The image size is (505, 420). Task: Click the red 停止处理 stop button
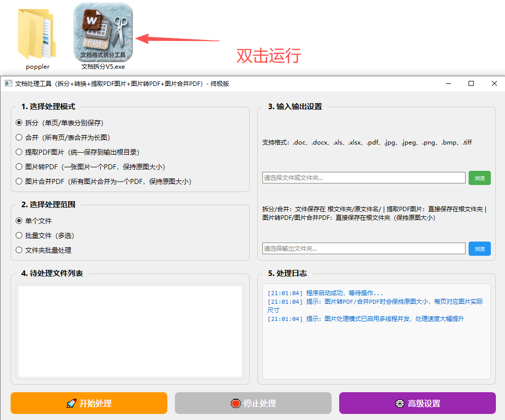pos(253,403)
